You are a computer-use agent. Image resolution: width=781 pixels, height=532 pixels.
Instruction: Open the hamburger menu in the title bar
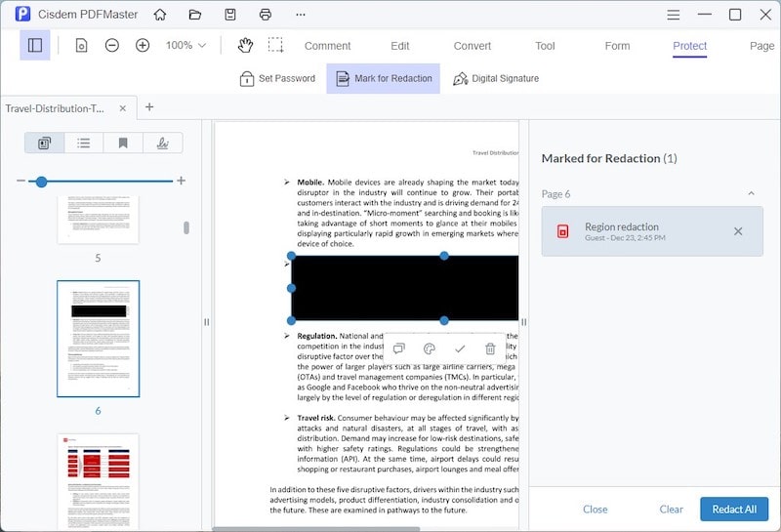(x=674, y=15)
